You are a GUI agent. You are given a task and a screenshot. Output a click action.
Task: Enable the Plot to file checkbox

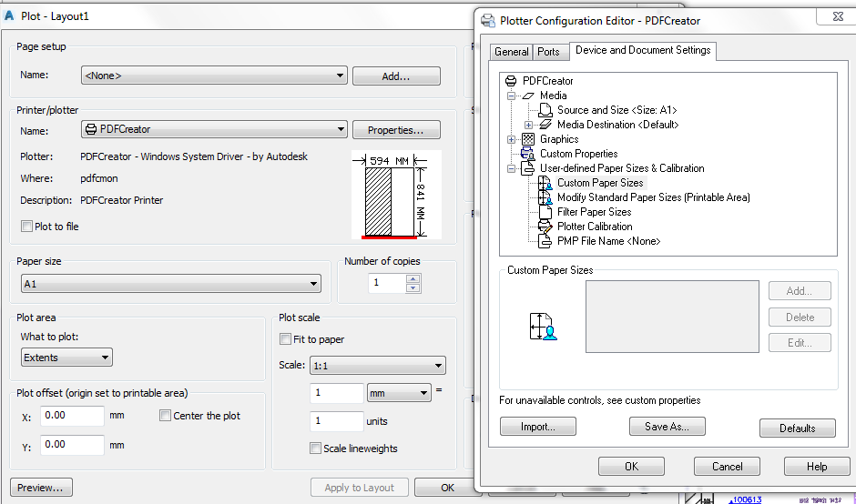click(x=26, y=226)
